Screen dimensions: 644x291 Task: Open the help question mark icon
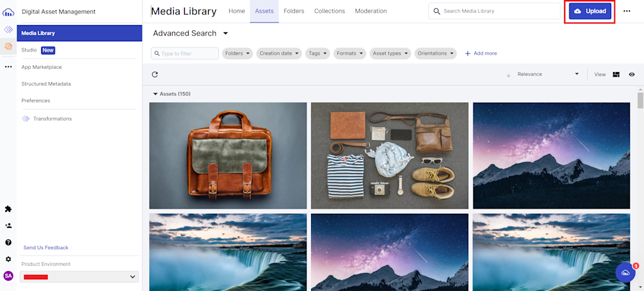pyautogui.click(x=8, y=243)
